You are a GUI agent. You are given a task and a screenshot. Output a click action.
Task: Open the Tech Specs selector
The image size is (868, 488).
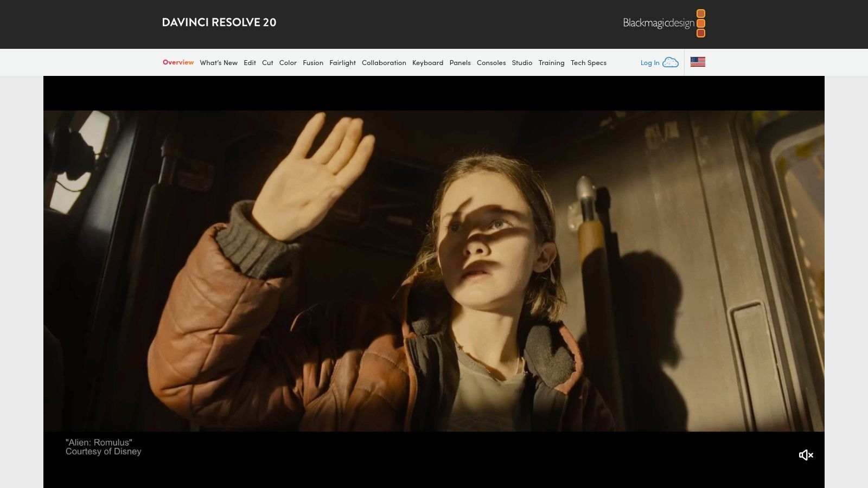588,62
